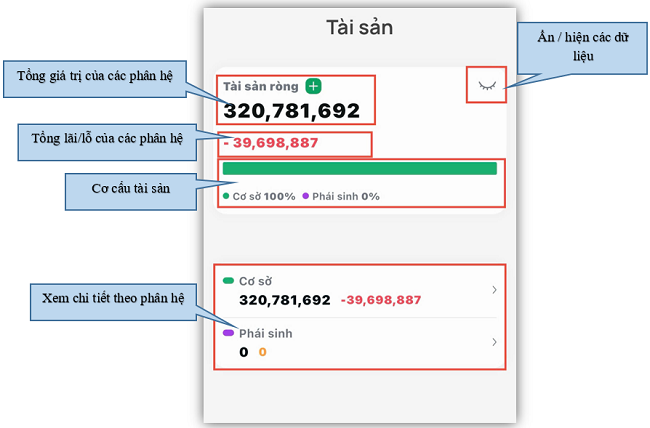The image size is (650, 428).
Task: Click the Cơ sở 100% legend text
Action: pos(264,196)
